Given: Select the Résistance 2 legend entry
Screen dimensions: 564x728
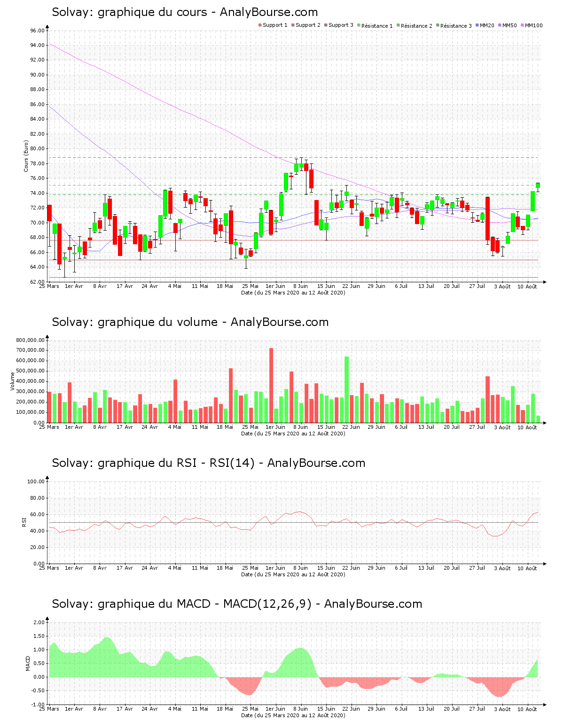Looking at the screenshot, I should click(414, 25).
